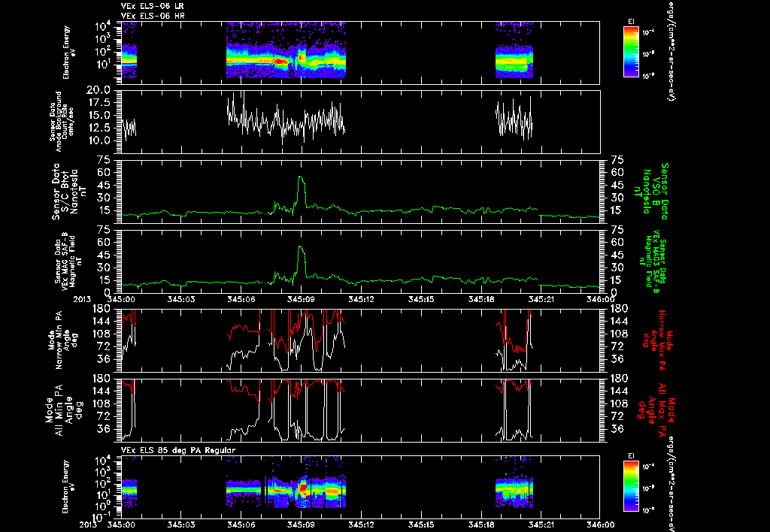This screenshot has width=770, height=532.
Task: Click the 'El' label above the bottom color bar
Action: click(x=631, y=455)
